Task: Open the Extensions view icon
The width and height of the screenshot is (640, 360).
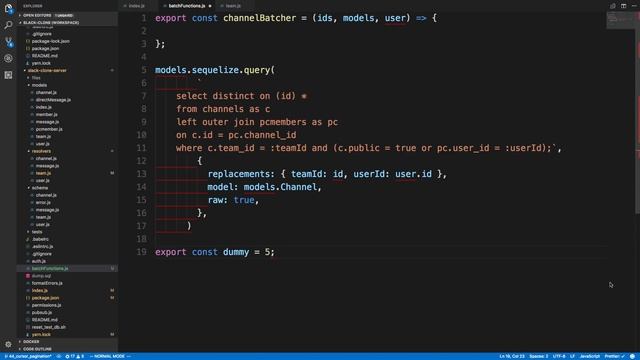Action: [x=8, y=75]
